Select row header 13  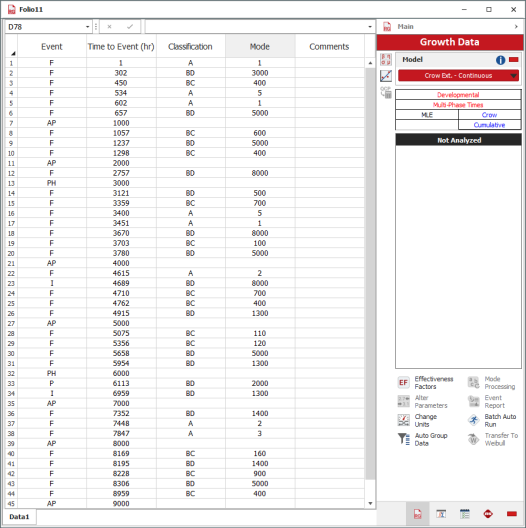tap(11, 183)
